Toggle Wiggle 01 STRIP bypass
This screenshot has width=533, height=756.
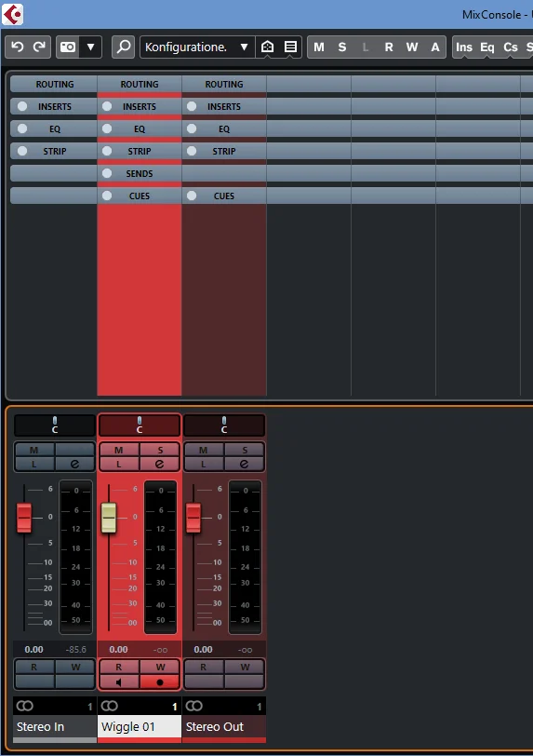(x=107, y=151)
